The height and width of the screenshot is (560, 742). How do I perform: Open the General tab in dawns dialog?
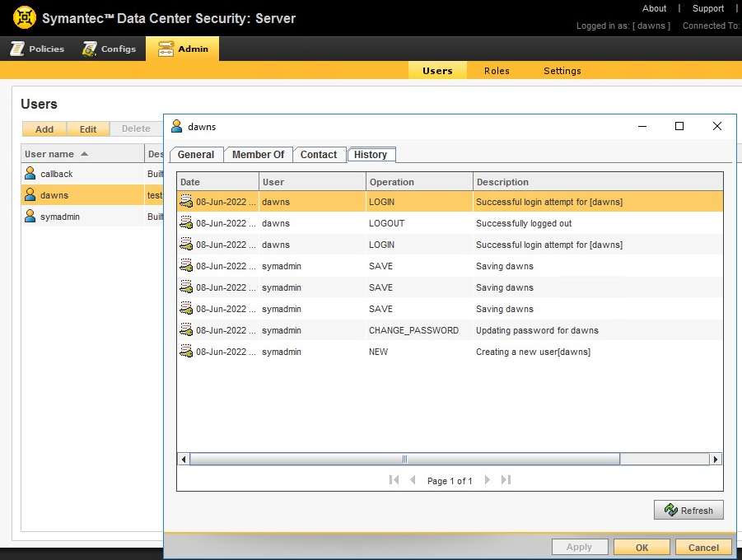(196, 154)
